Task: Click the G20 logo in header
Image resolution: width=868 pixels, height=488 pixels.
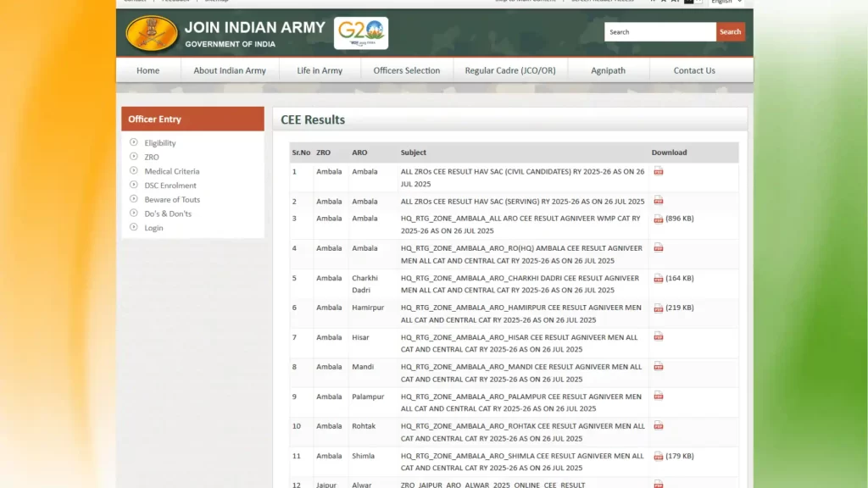Action: coord(361,33)
